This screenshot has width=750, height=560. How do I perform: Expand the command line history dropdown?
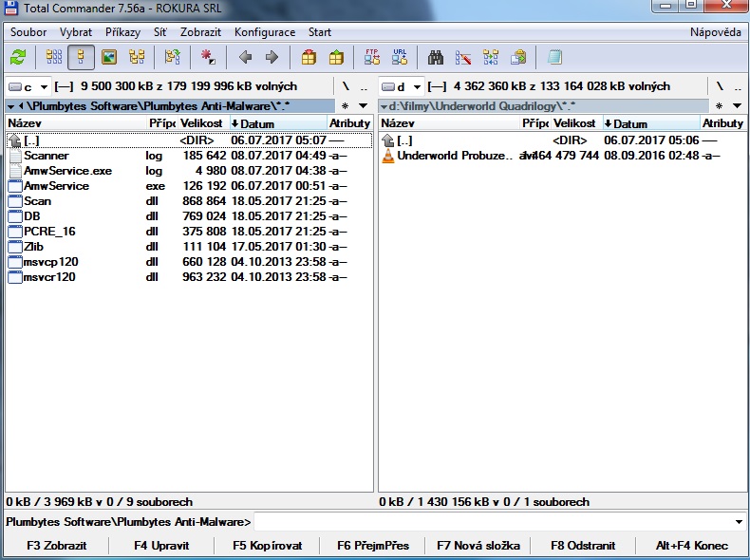point(740,521)
